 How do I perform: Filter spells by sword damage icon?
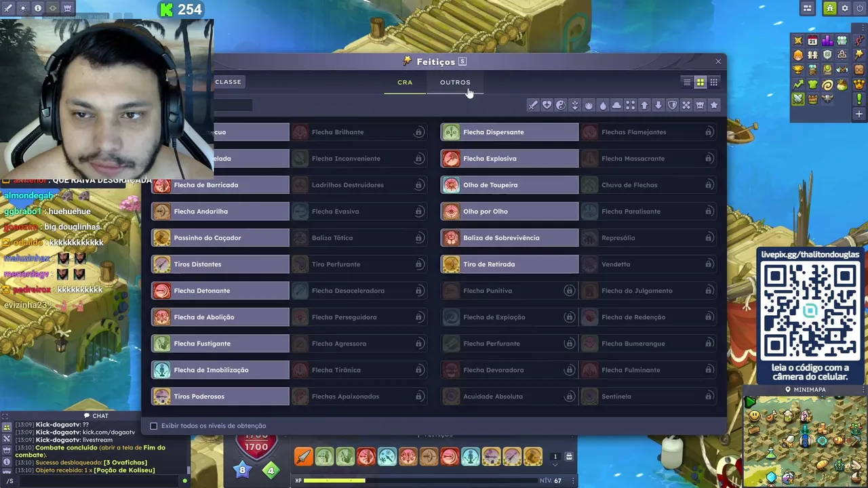pyautogui.click(x=533, y=105)
